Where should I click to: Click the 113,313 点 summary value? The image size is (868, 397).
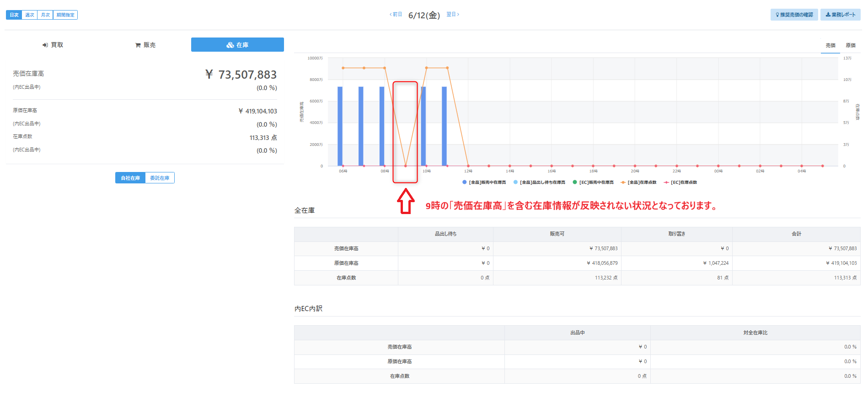tap(263, 138)
